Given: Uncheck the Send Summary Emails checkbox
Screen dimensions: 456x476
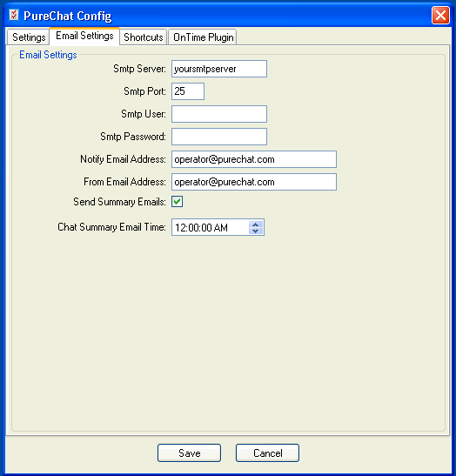Looking at the screenshot, I should [177, 202].
